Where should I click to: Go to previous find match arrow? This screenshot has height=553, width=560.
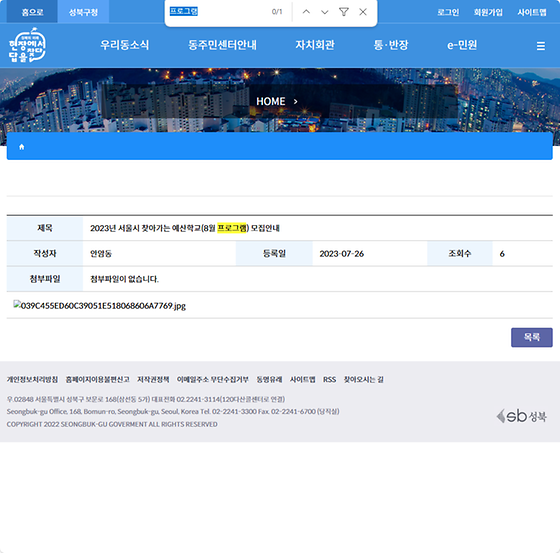pyautogui.click(x=306, y=12)
